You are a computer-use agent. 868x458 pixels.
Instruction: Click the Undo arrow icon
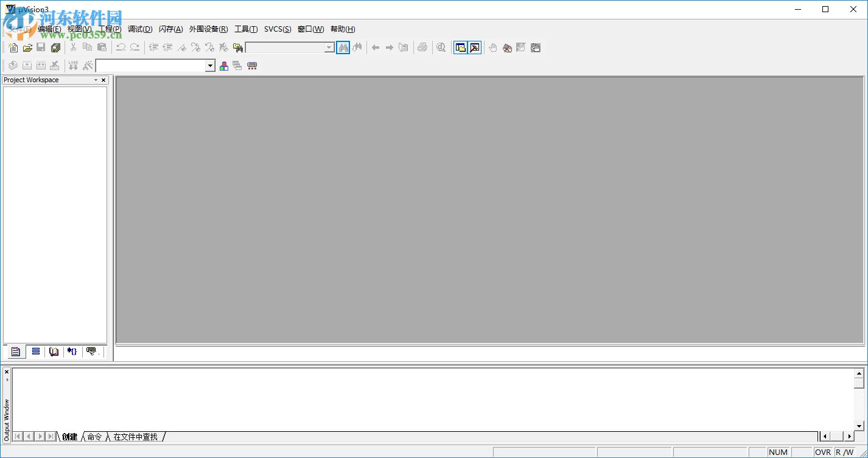point(121,48)
